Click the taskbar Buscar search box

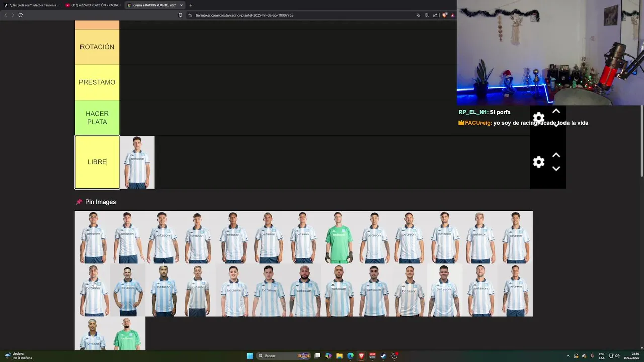pyautogui.click(x=284, y=356)
